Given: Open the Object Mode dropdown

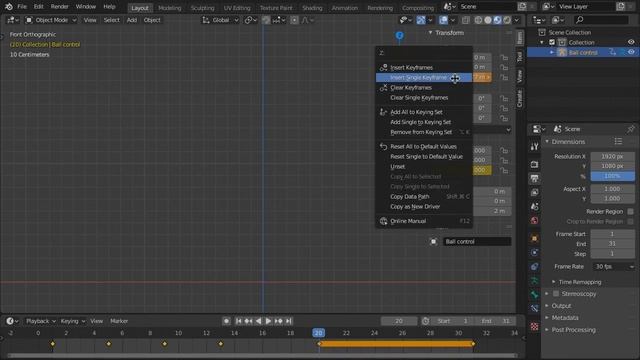Looking at the screenshot, I should 51,20.
